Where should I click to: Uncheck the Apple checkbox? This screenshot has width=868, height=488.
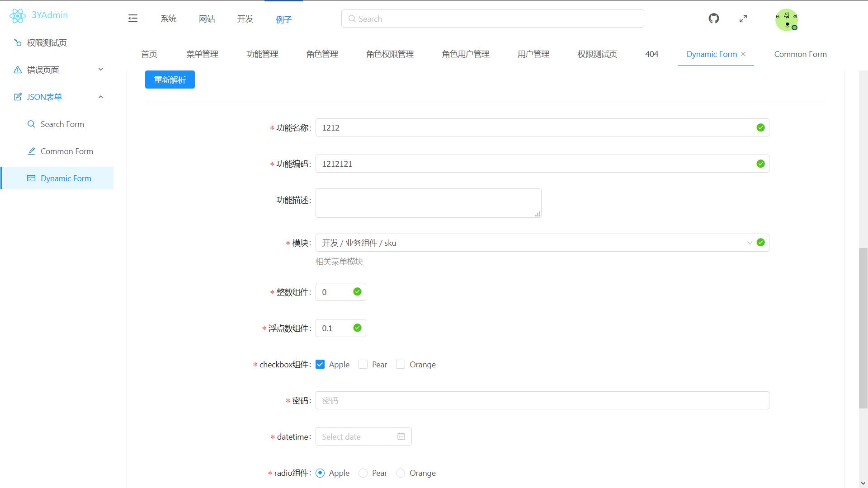[x=320, y=365]
